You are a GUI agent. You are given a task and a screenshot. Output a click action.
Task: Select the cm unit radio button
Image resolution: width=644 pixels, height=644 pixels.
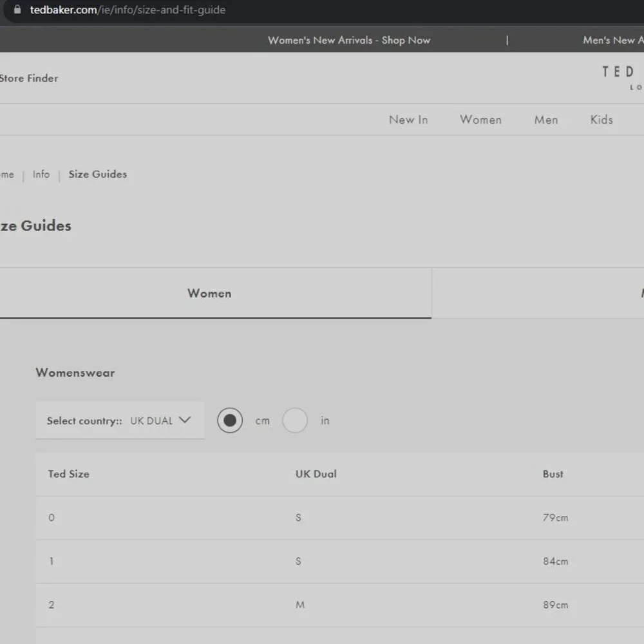click(230, 420)
